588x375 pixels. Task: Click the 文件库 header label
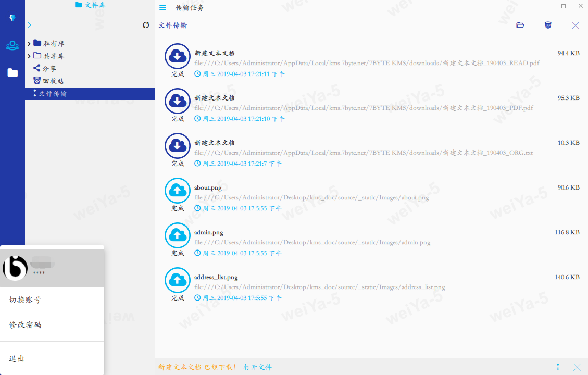click(x=91, y=5)
